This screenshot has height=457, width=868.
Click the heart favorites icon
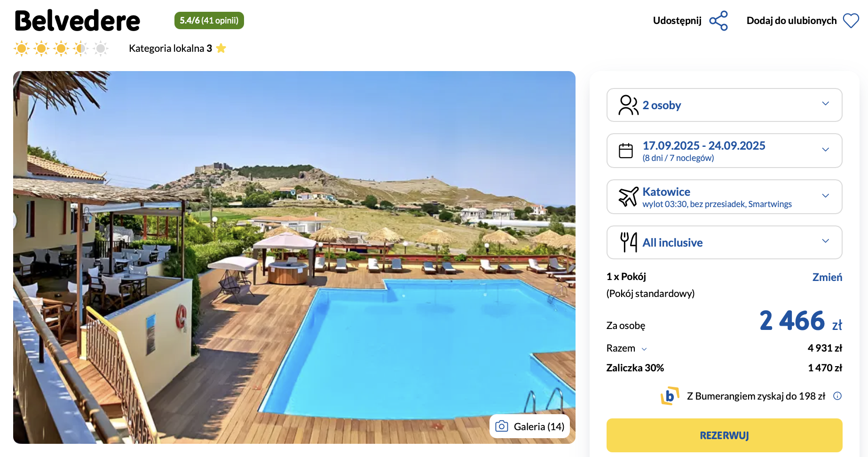tap(851, 21)
